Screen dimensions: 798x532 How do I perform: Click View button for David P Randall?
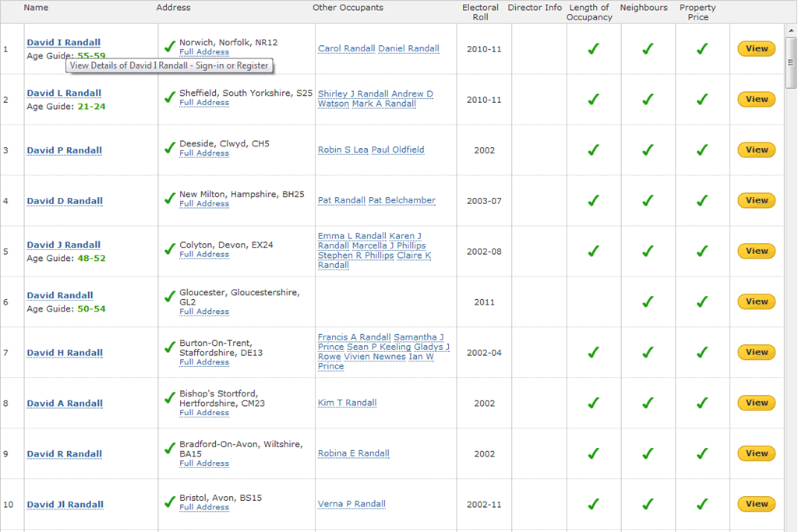(x=757, y=150)
